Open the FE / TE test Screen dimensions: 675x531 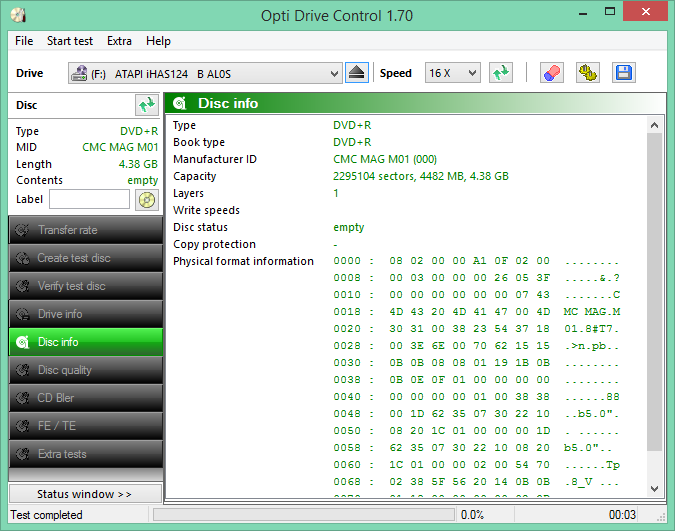[x=86, y=426]
